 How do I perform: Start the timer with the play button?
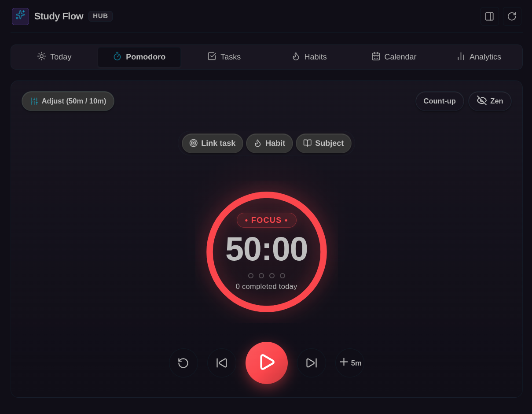coord(267,362)
